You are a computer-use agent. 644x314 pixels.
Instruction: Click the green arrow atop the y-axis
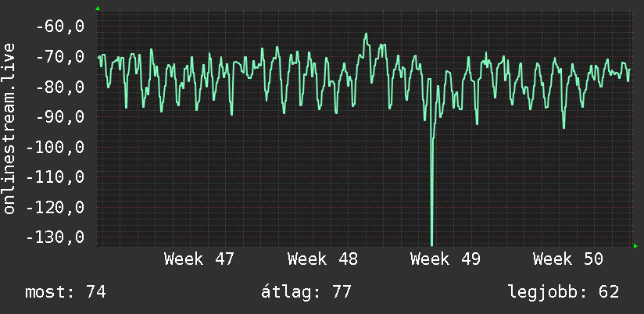point(98,9)
